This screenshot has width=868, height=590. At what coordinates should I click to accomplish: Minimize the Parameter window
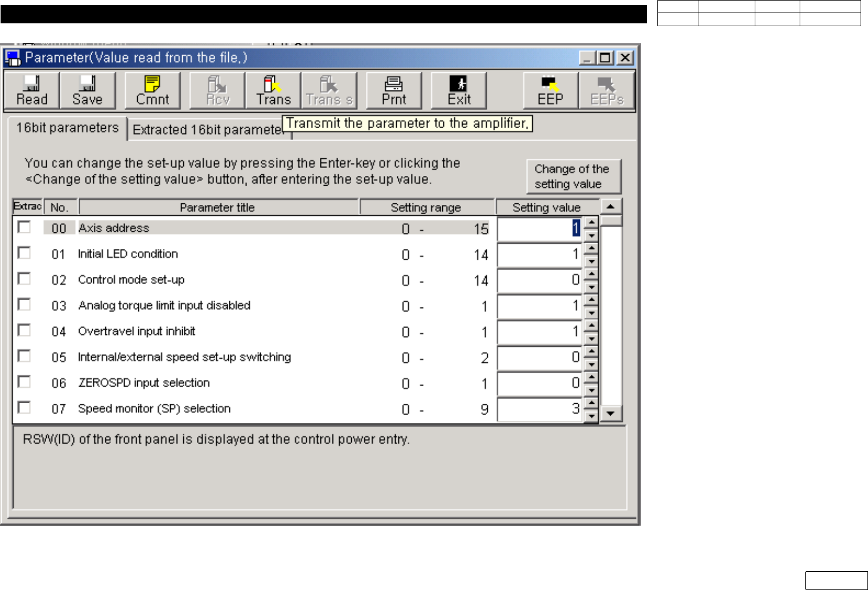pos(587,58)
